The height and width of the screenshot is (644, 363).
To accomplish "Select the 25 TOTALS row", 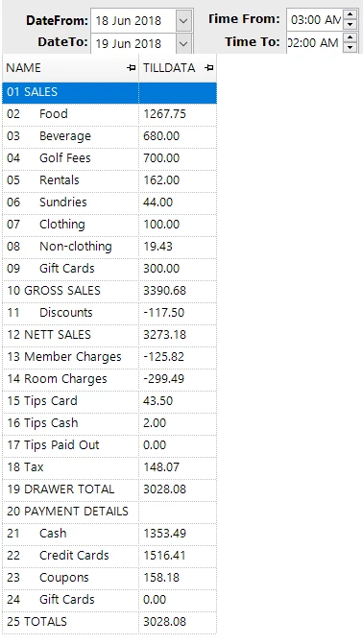I will (x=109, y=622).
